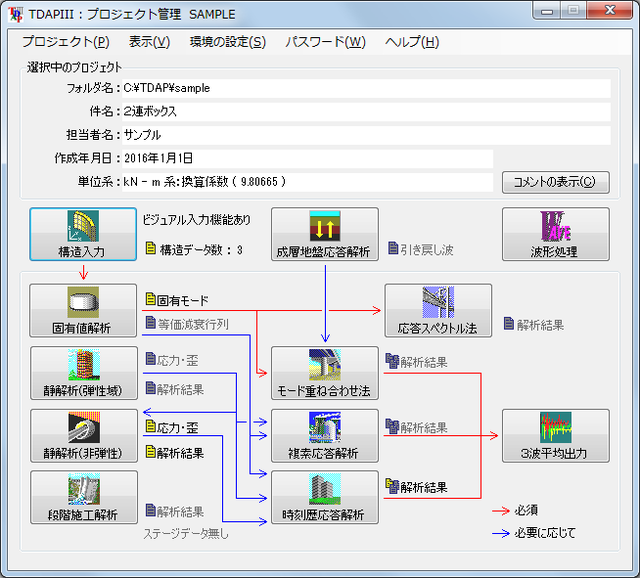Screen dimensions: 640x578
Task: Click the ビジュアル入力機能あり text
Action: coord(196,220)
